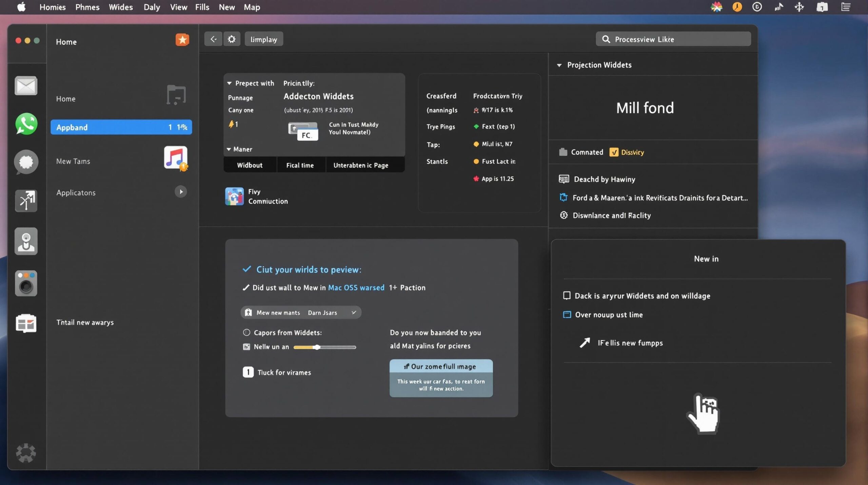Click the Fust Lact in status row
868x485 pixels.
tap(494, 161)
